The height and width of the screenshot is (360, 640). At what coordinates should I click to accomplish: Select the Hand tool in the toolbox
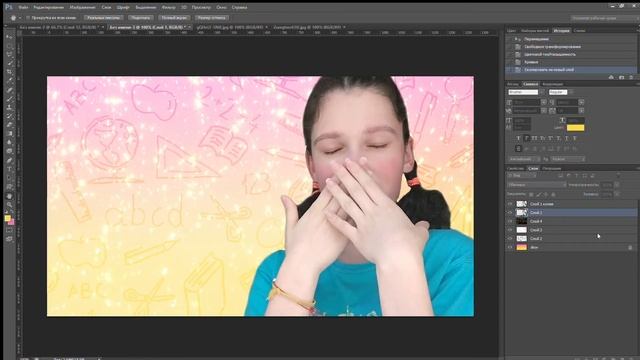point(9,196)
